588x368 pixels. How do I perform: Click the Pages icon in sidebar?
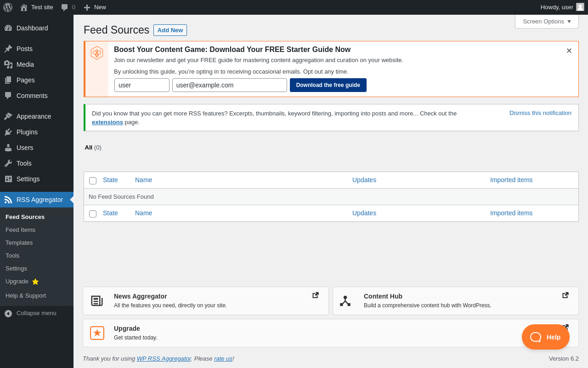pyautogui.click(x=8, y=80)
